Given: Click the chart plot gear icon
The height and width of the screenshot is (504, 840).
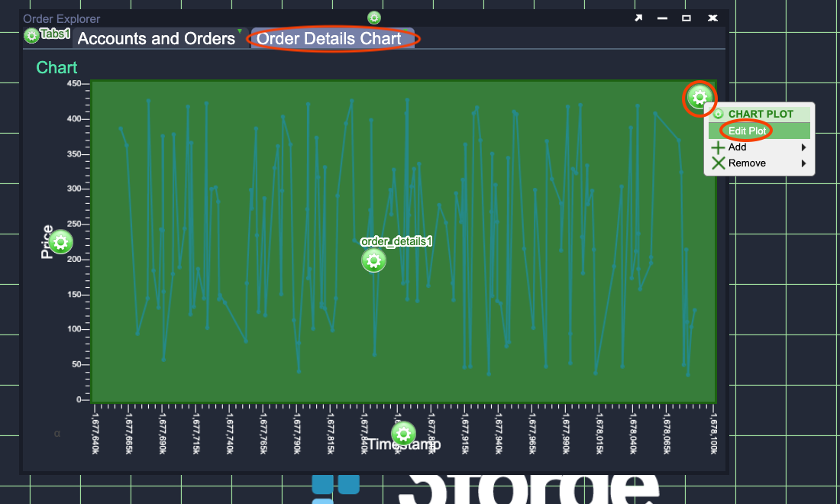Looking at the screenshot, I should pyautogui.click(x=699, y=97).
